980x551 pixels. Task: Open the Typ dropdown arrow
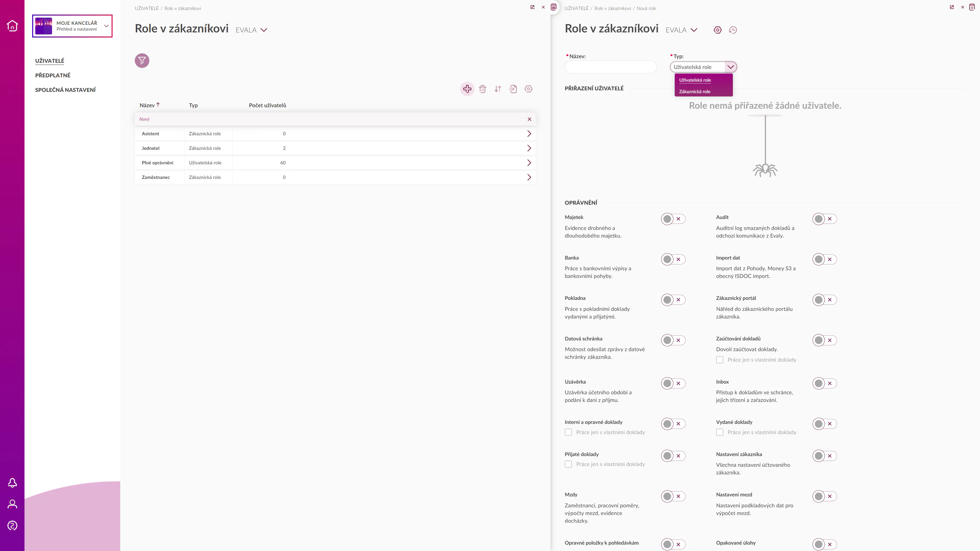[730, 67]
